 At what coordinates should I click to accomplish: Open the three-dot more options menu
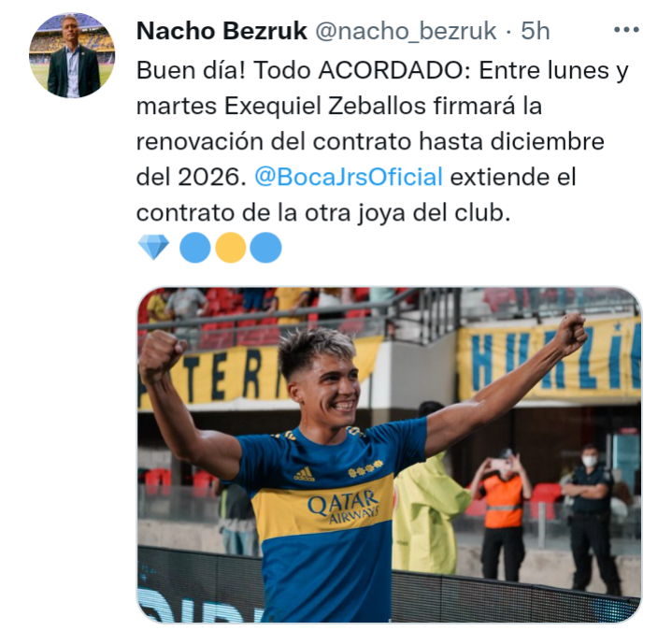point(626,30)
